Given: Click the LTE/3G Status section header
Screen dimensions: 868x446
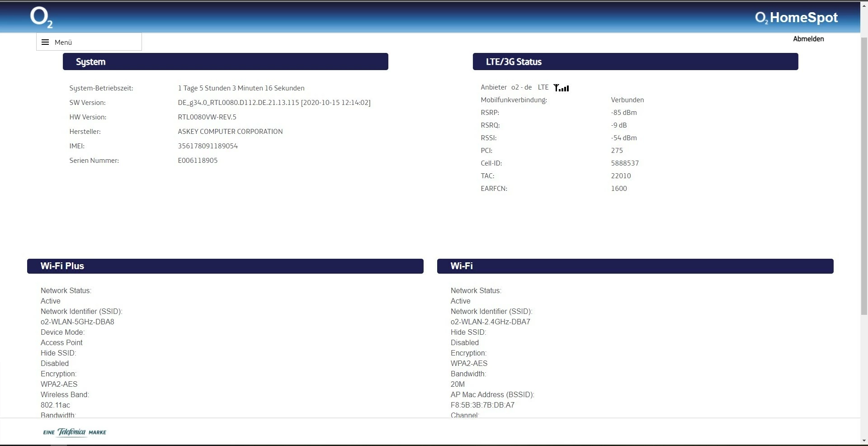Looking at the screenshot, I should 636,62.
